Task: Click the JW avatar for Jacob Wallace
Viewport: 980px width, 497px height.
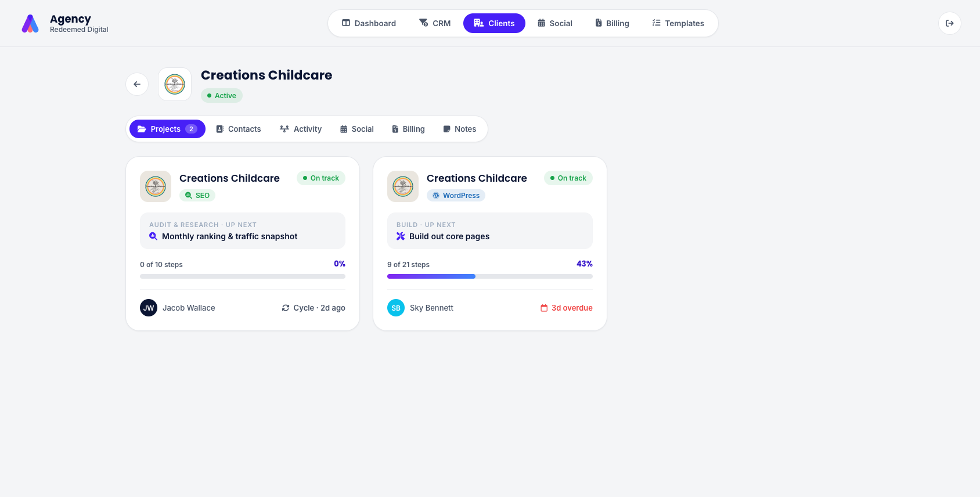Action: (149, 308)
